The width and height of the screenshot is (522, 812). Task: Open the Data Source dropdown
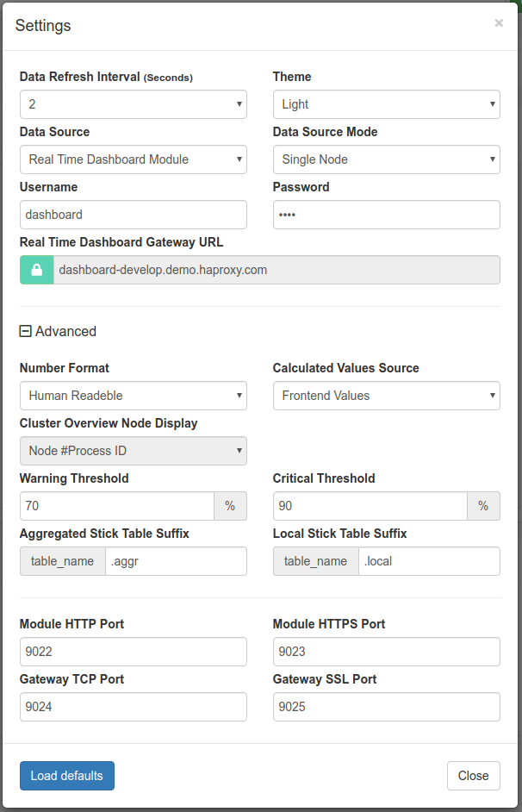tap(133, 159)
